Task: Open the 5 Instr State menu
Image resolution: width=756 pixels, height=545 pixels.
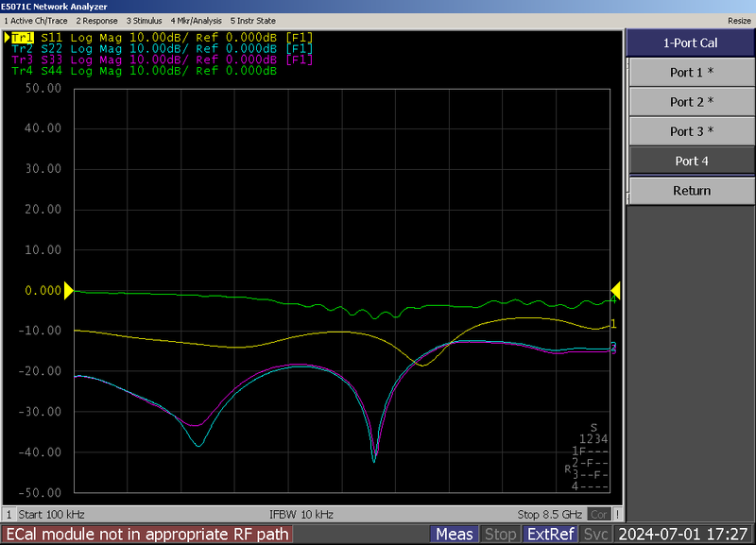Action: (251, 20)
